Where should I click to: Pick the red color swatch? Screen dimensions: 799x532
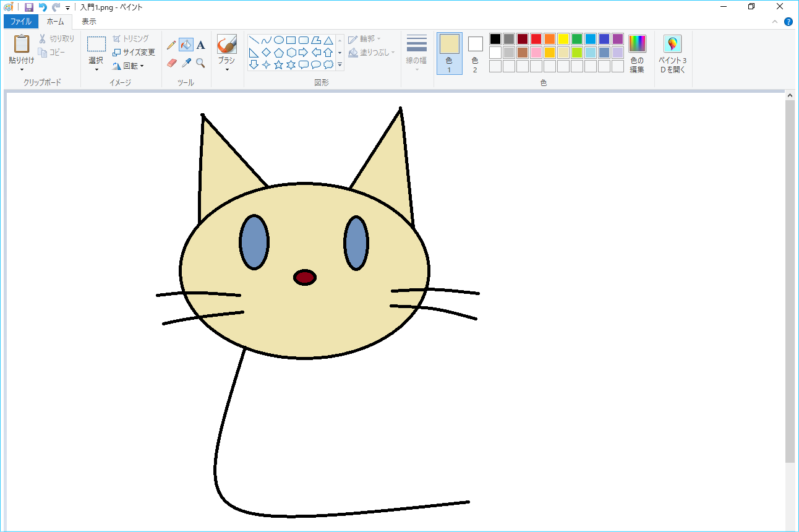tap(536, 39)
